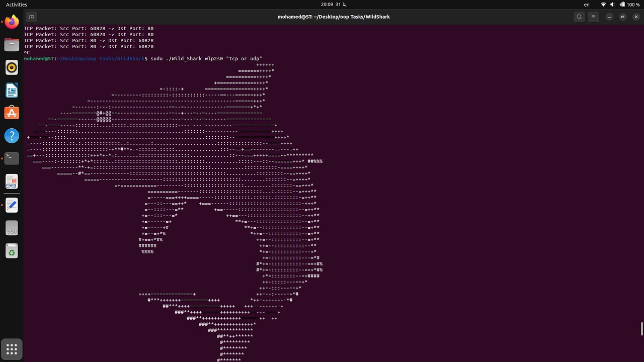Click the volume speaker icon

pos(613,5)
